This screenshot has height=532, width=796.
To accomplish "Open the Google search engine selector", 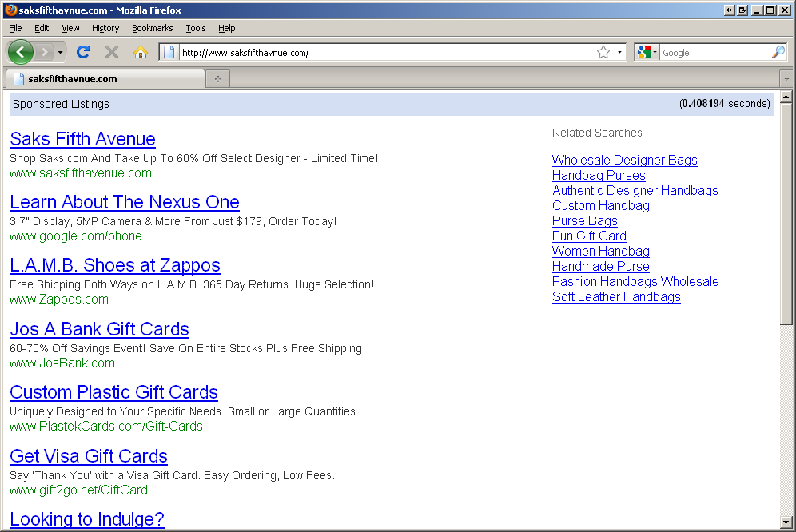I will [x=647, y=52].
